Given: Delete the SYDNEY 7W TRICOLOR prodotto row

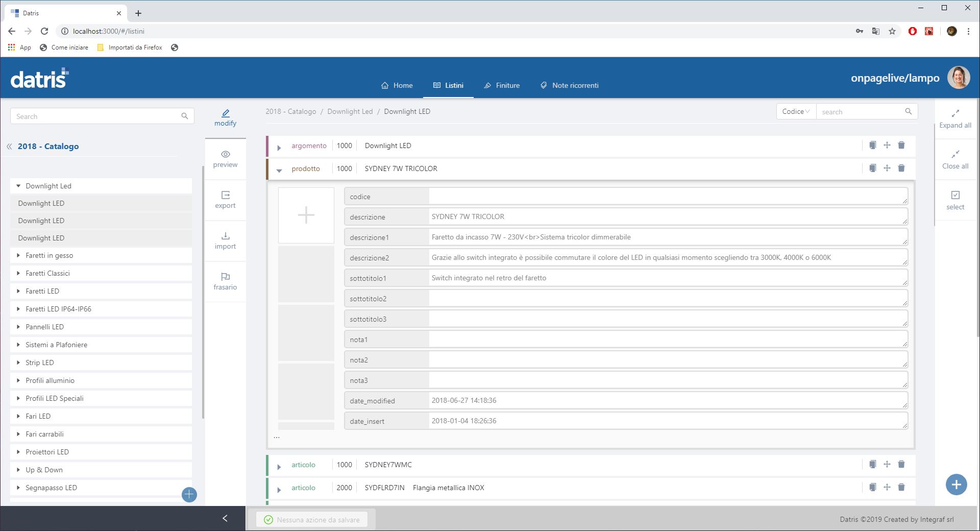Looking at the screenshot, I should tap(901, 168).
